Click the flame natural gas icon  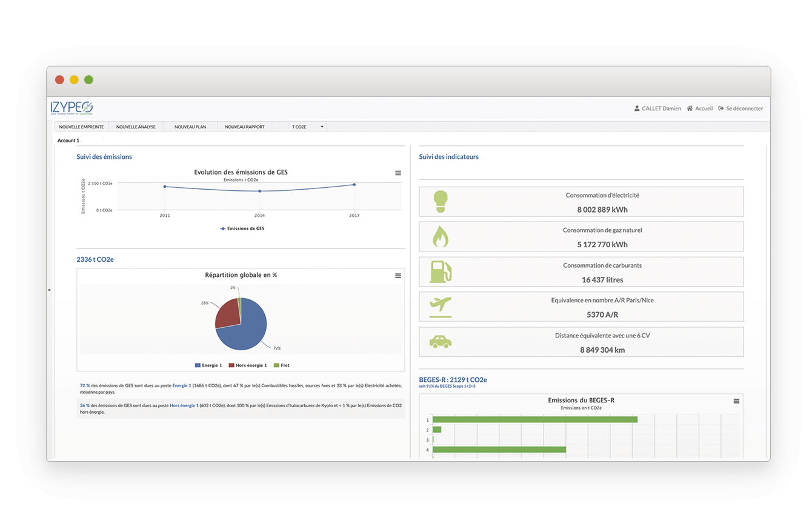click(441, 236)
